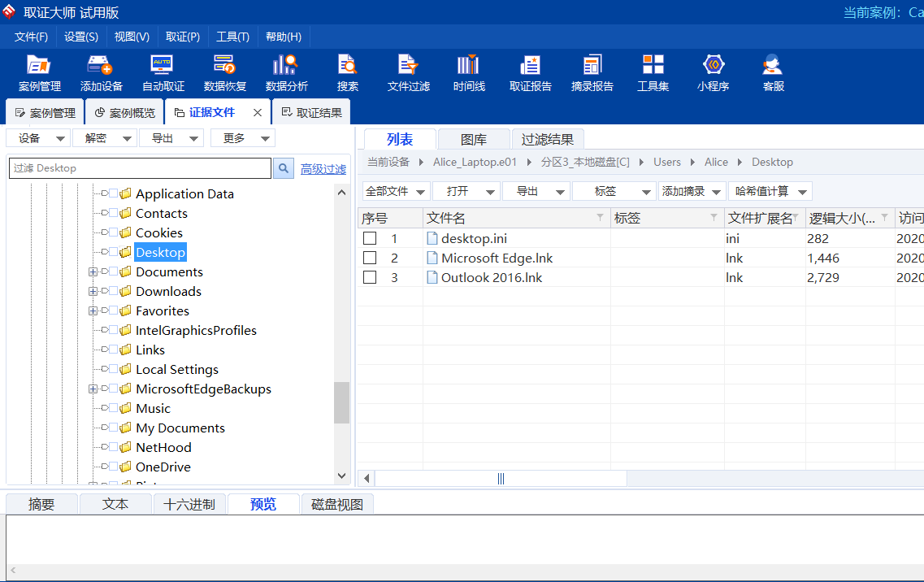
Task: Open 摘录报告 toolbar icon
Action: pyautogui.click(x=592, y=72)
